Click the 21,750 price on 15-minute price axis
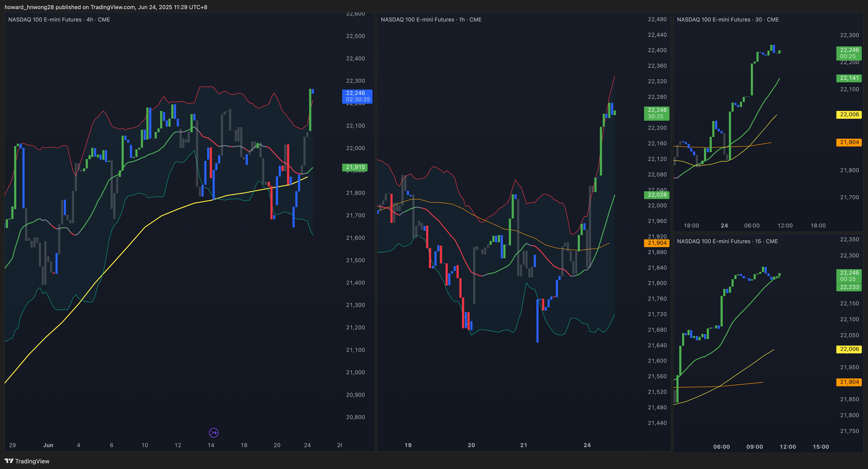Screen dimensions: 868x469 (849, 431)
